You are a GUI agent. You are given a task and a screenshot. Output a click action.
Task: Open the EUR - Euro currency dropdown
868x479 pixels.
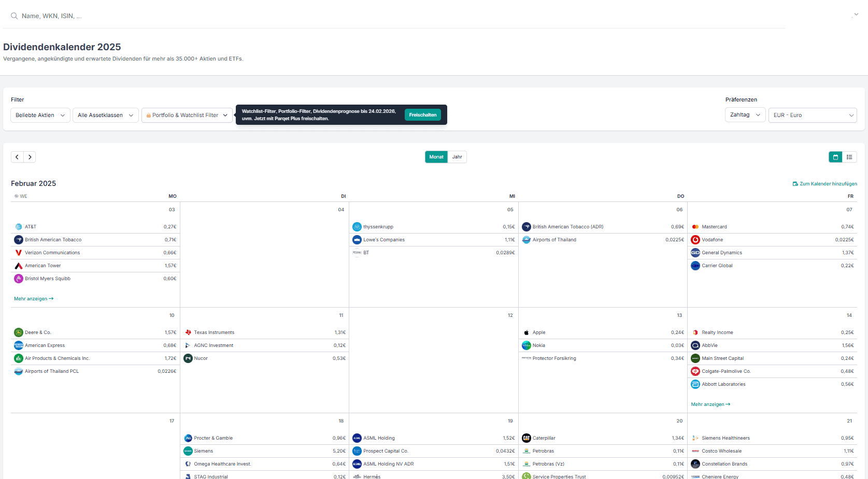pyautogui.click(x=813, y=115)
